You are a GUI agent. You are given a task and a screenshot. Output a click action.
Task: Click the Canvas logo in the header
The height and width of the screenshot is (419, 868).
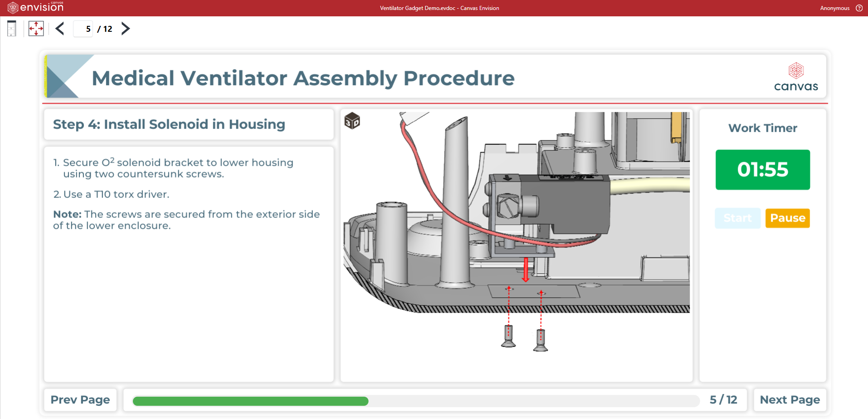pos(796,77)
